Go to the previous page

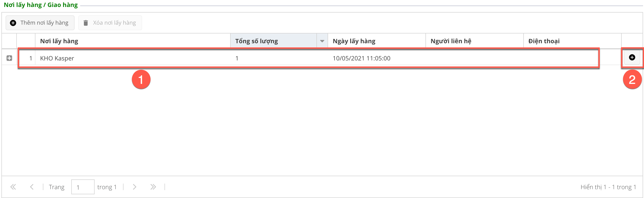tap(32, 187)
